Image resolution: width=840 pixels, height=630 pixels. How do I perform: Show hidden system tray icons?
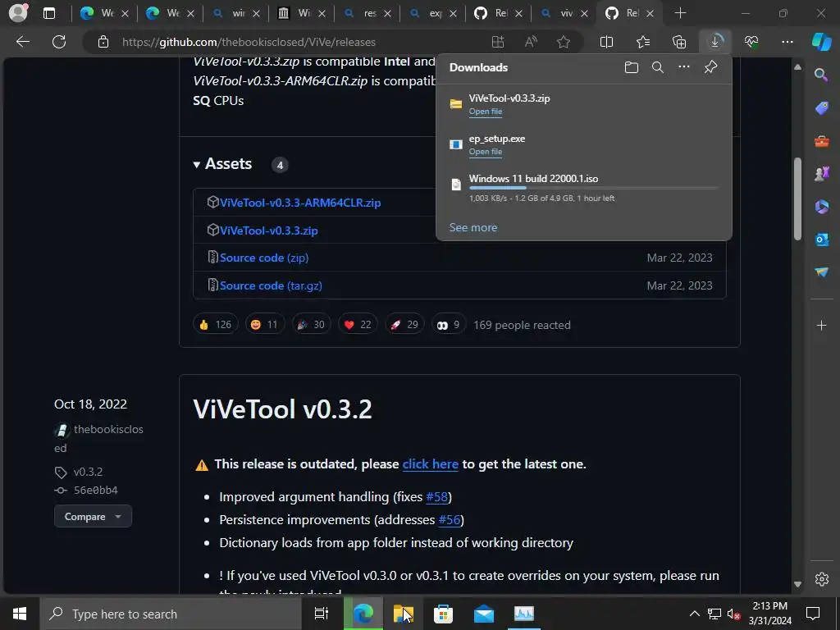[x=694, y=614]
